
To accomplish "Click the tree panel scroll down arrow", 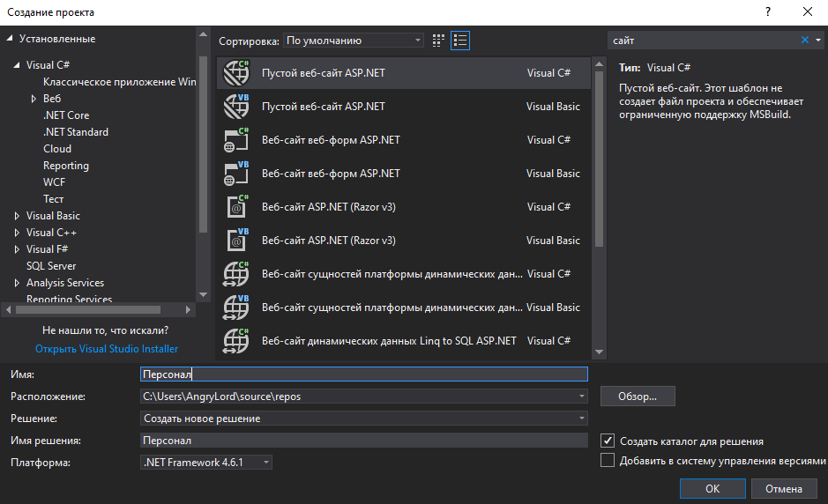I will tap(204, 294).
